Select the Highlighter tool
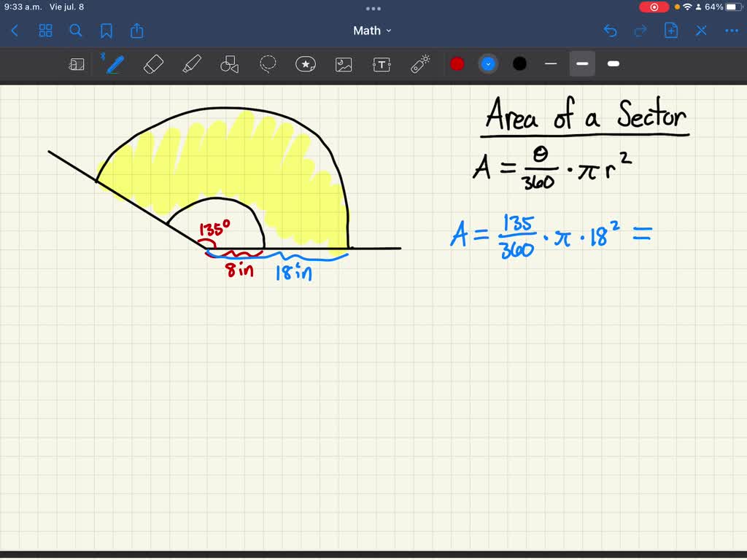The image size is (747, 560). point(192,64)
